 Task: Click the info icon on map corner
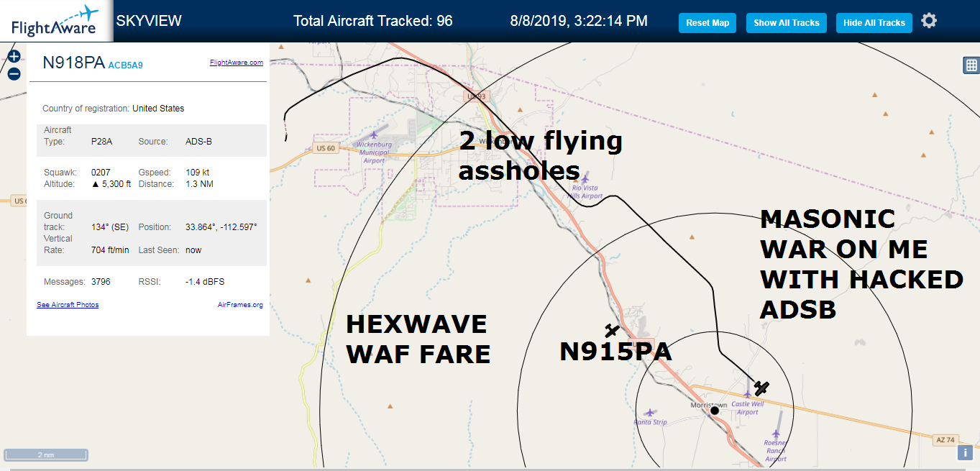click(x=965, y=452)
